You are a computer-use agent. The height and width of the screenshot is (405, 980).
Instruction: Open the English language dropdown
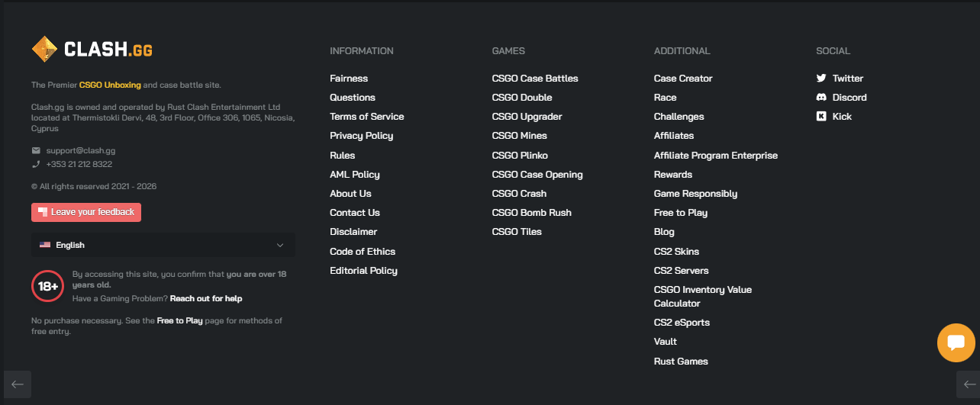(163, 245)
